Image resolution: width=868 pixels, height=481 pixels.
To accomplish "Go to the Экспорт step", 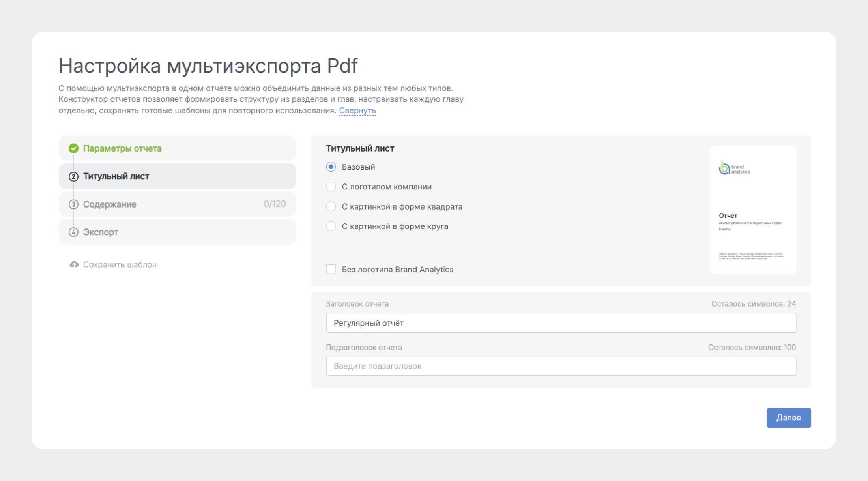I will coord(178,232).
